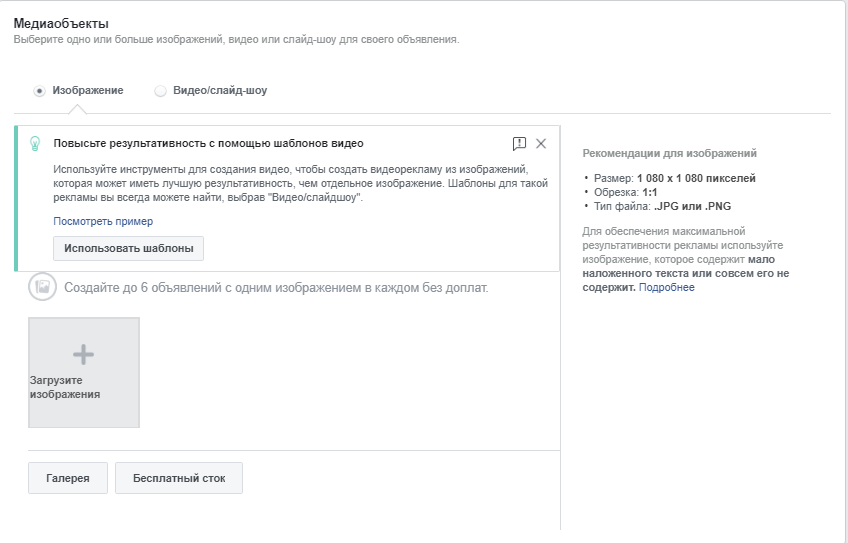Click the image icon beside the six-ads notice
Viewport: 848px width, 543px height.
pyautogui.click(x=42, y=287)
